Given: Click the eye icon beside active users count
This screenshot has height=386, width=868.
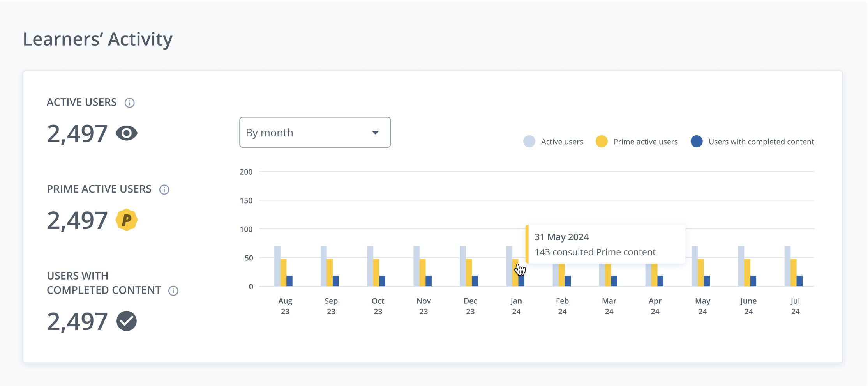Looking at the screenshot, I should (x=127, y=133).
